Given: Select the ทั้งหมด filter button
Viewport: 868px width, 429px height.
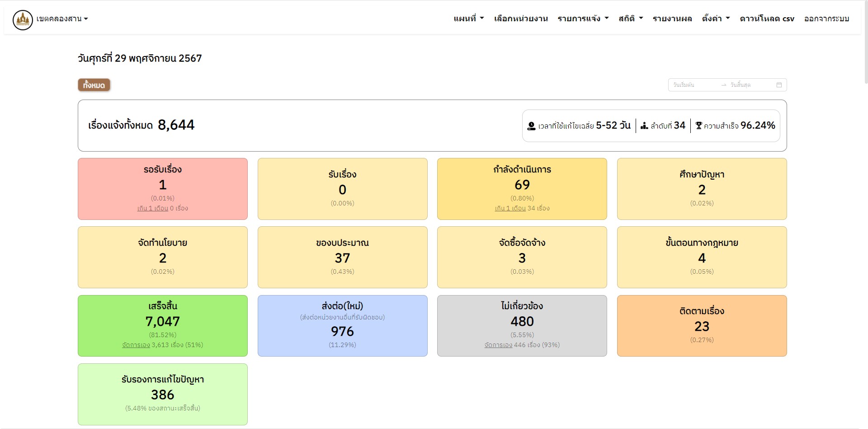Looking at the screenshot, I should click(x=94, y=85).
